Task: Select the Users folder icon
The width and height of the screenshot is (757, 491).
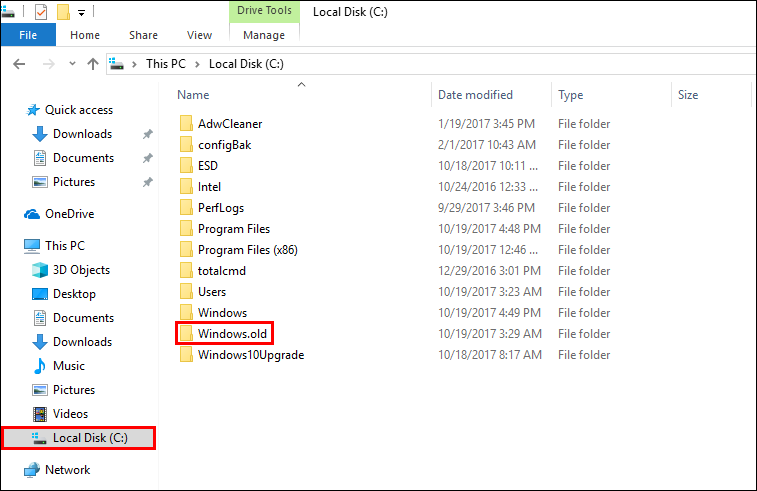Action: tap(186, 292)
